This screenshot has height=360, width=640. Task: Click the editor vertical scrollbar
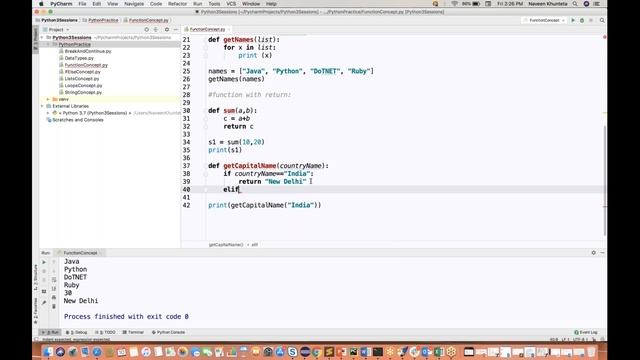point(604,180)
